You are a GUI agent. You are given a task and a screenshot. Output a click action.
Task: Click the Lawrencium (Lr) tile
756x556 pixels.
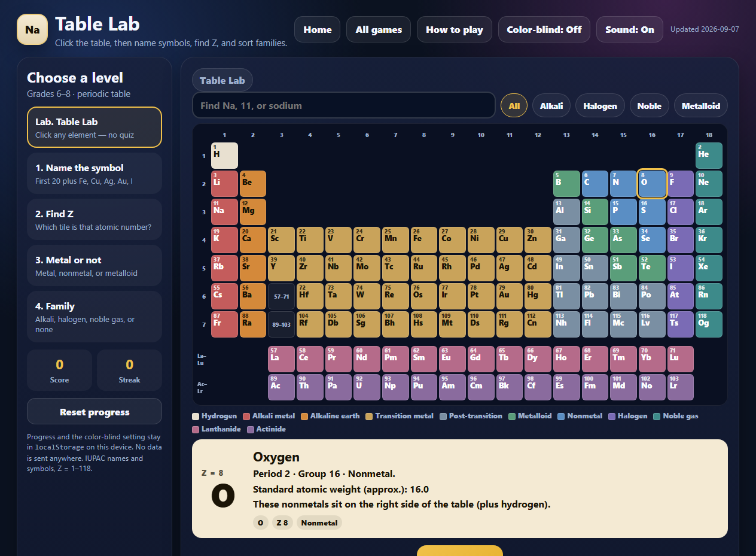pos(681,387)
